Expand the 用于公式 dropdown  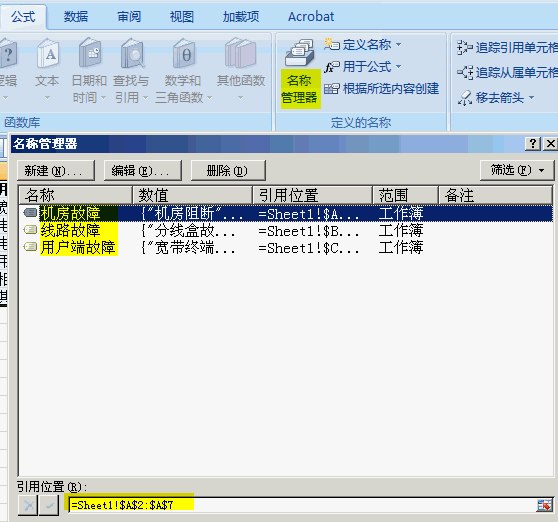(x=399, y=66)
